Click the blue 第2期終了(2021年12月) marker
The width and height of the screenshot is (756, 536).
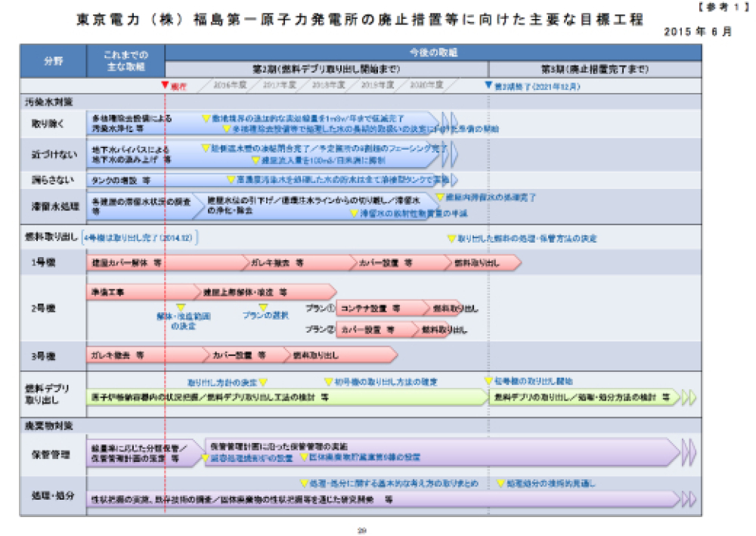pos(532,86)
